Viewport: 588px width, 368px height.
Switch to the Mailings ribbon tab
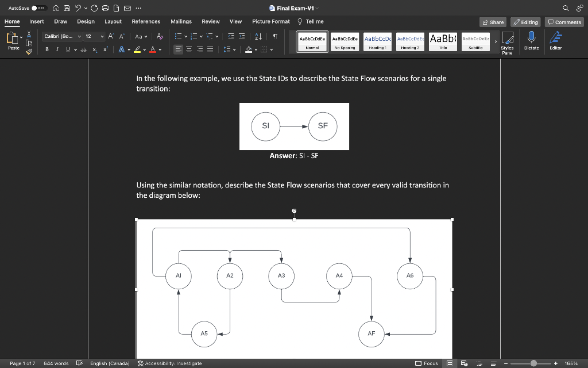click(x=181, y=21)
